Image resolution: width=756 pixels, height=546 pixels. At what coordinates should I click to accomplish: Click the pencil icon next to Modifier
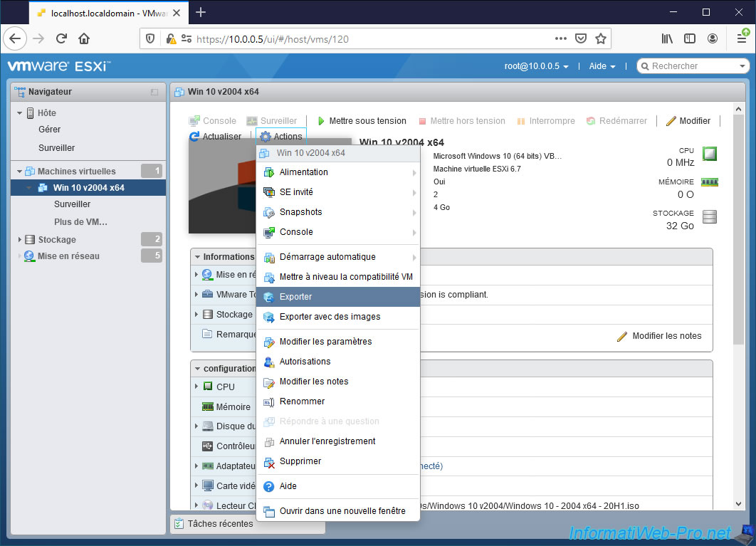click(x=671, y=121)
